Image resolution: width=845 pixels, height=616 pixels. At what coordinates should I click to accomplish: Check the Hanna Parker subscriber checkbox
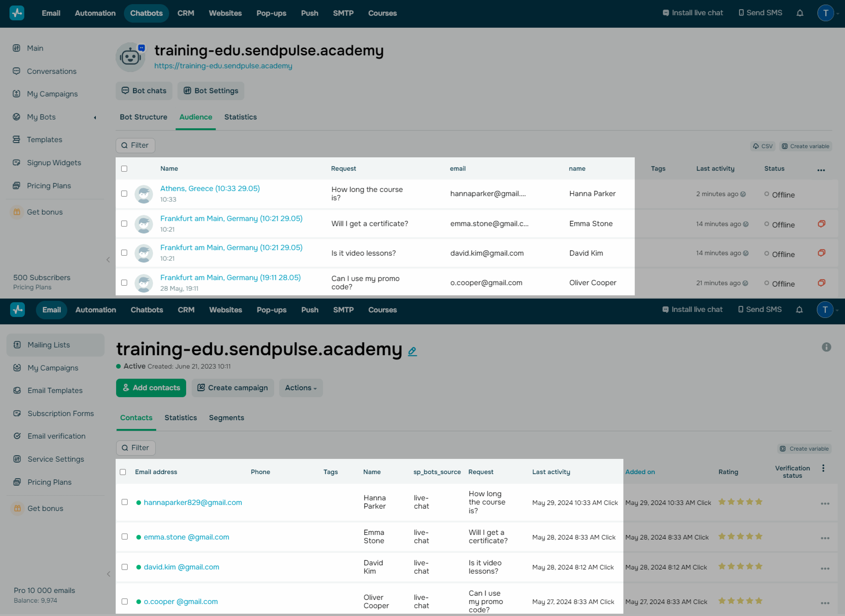pos(124,194)
